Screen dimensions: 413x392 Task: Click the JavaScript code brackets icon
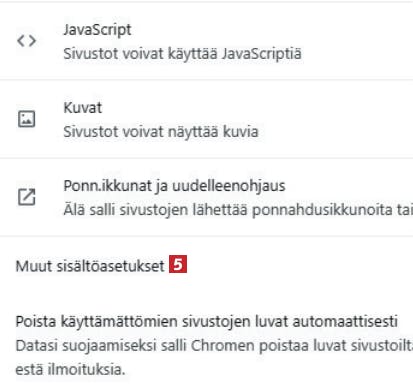click(x=27, y=41)
